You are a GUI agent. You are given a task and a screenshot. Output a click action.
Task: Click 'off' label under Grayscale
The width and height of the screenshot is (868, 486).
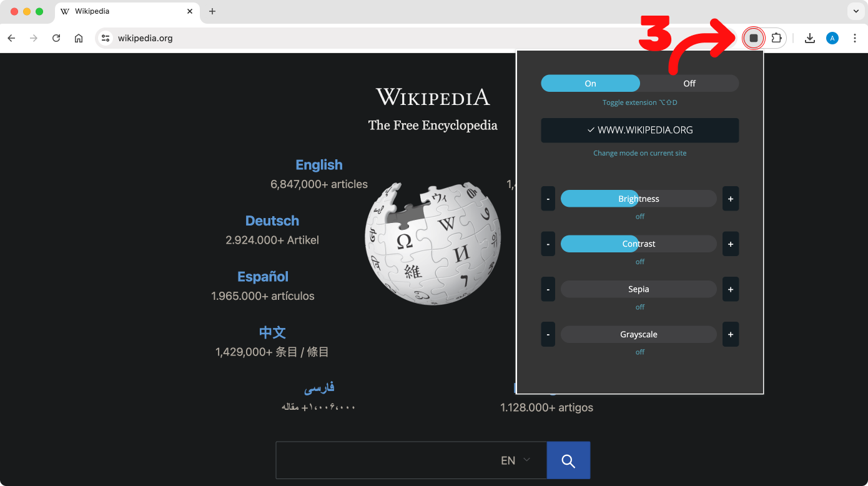pyautogui.click(x=640, y=352)
